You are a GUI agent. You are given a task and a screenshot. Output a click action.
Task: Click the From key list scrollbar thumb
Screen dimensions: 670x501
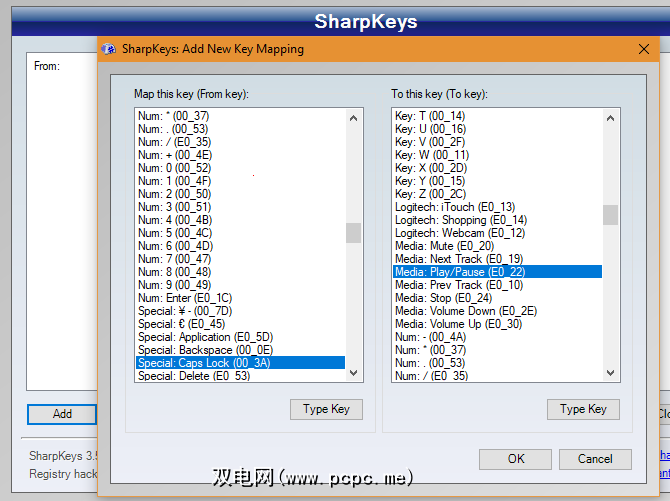coord(353,233)
